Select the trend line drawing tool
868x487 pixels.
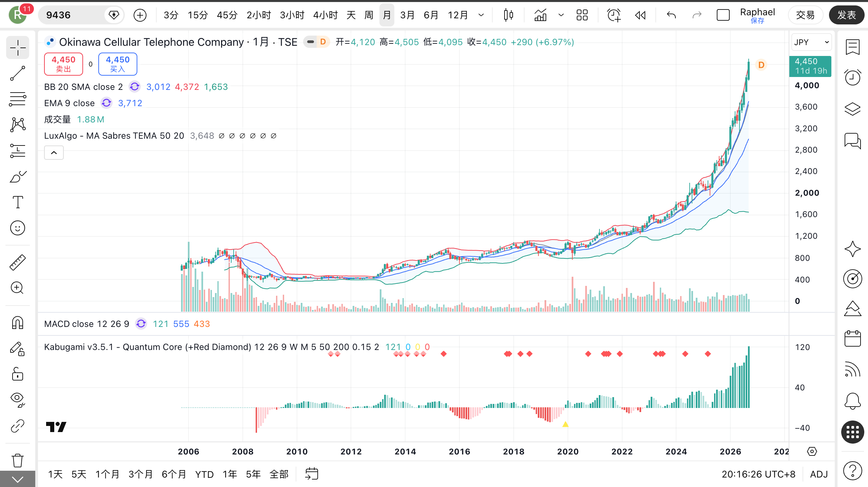18,73
